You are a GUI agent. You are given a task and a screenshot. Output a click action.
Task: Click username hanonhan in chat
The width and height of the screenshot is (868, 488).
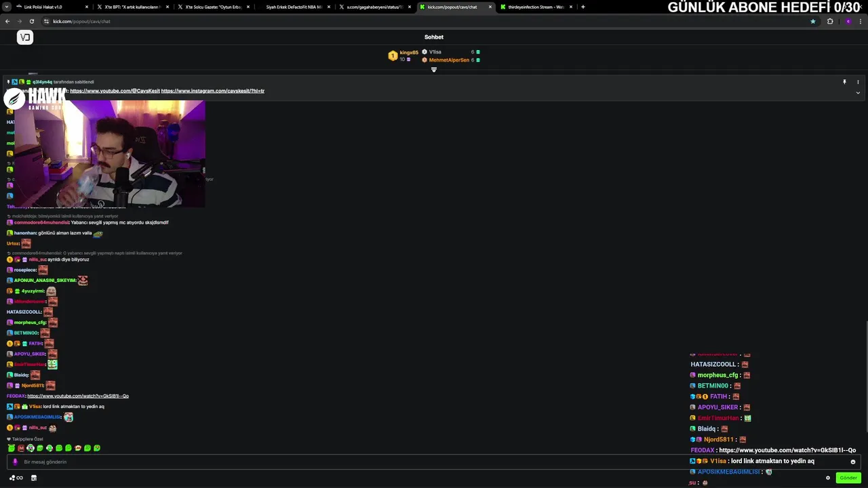(25, 233)
